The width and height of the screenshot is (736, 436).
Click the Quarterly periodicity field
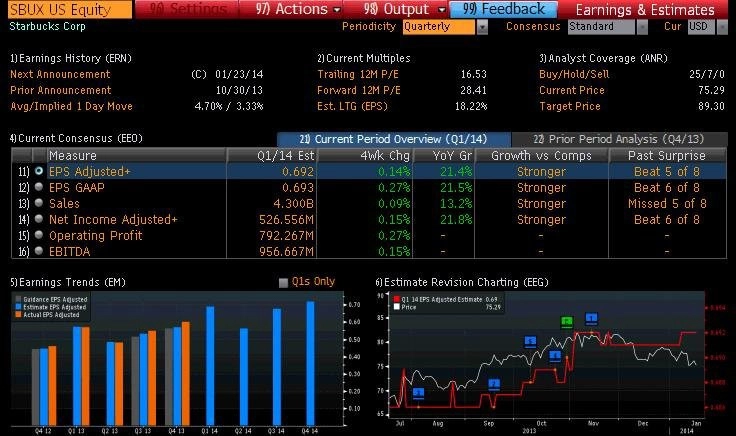coord(439,27)
